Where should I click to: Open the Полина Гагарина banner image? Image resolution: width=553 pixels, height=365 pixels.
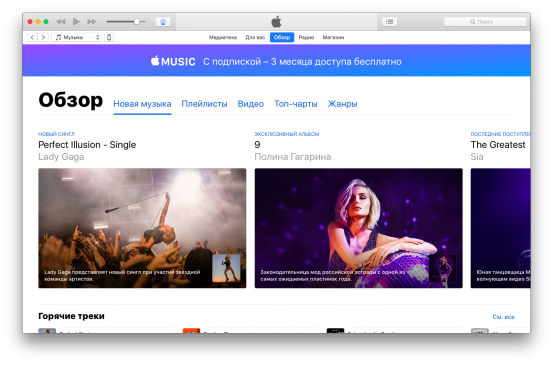pos(358,228)
